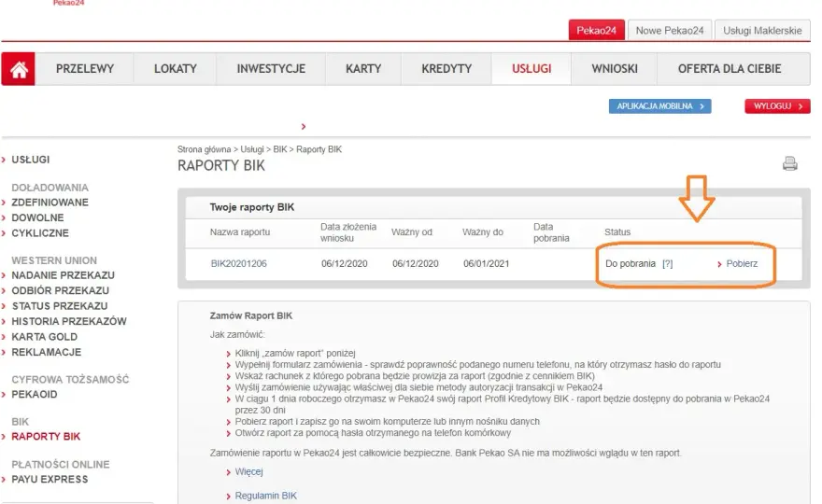Switch to the Usługi Maklerskie tab

click(762, 31)
